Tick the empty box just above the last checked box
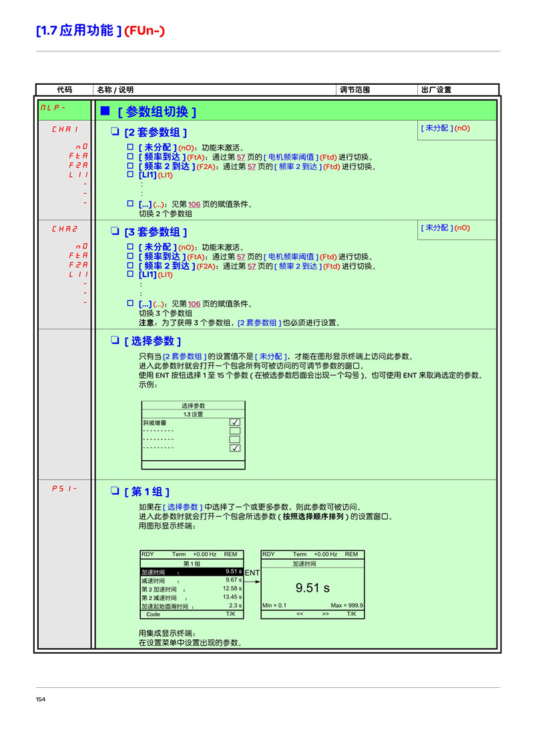The width and height of the screenshot is (534, 756). pos(235,439)
